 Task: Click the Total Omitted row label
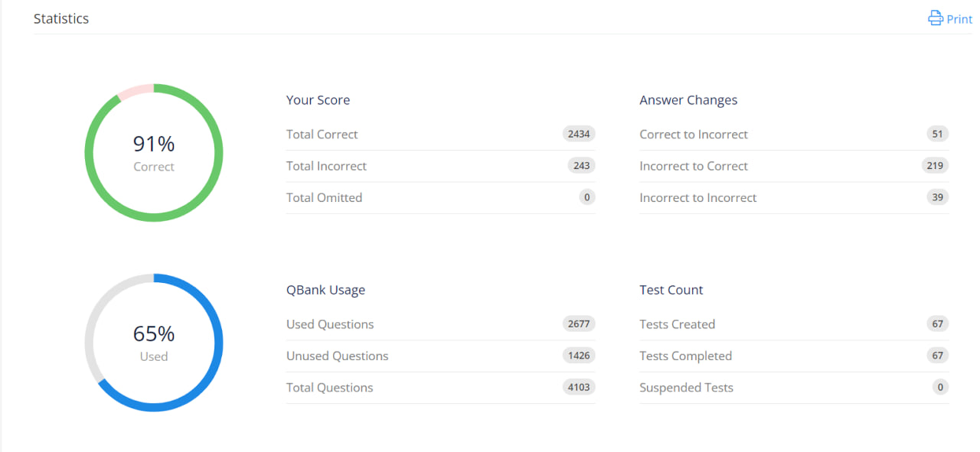pos(324,198)
